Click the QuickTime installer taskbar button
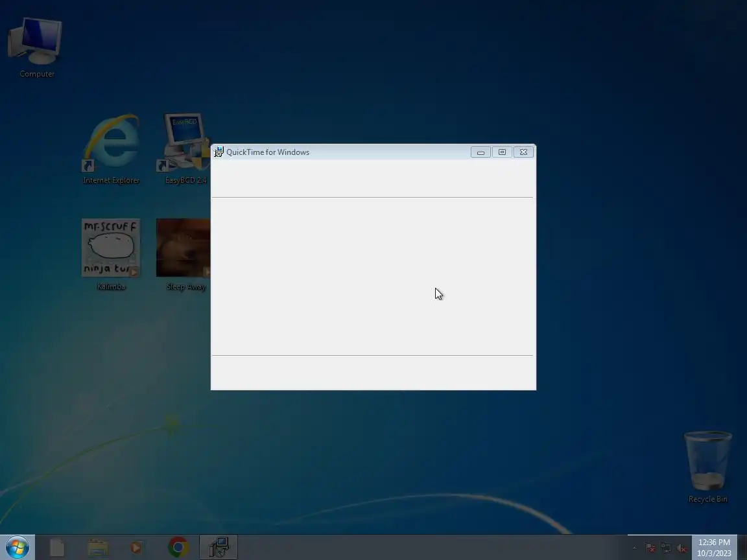747x560 pixels. (x=219, y=547)
